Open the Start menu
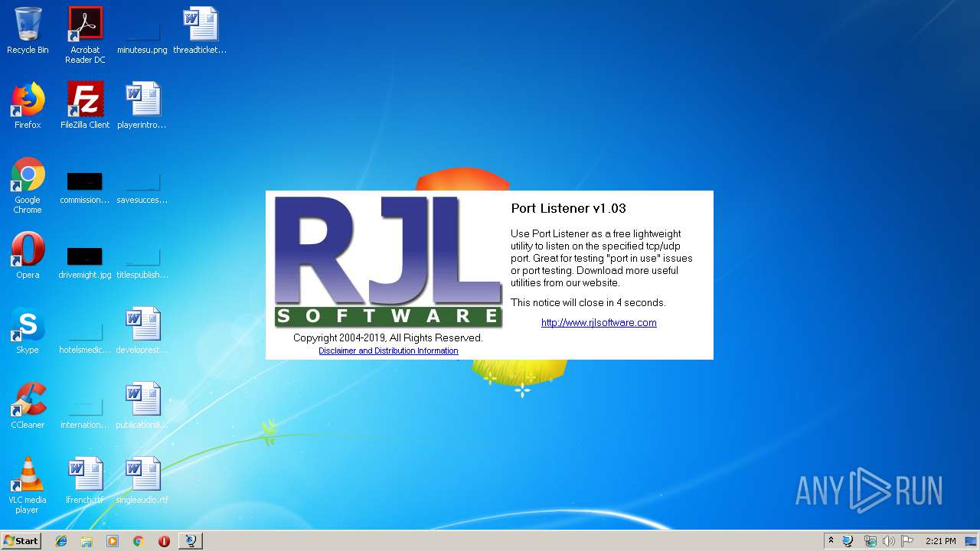 coord(21,540)
